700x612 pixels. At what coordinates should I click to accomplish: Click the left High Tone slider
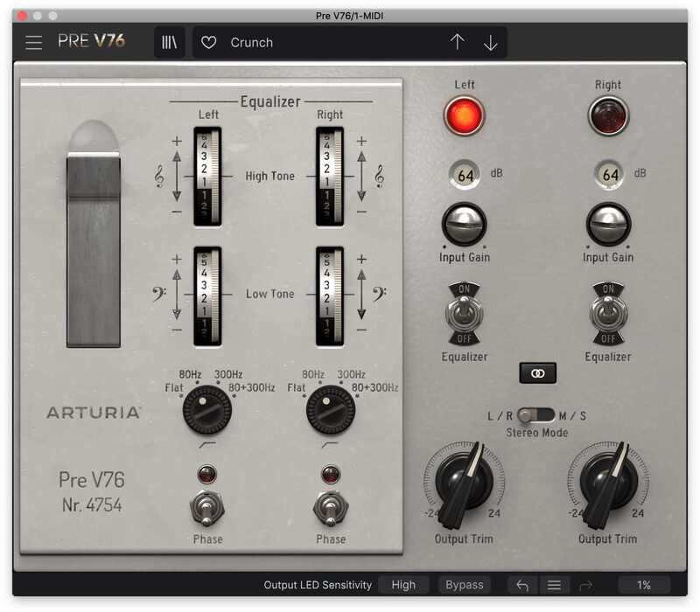click(x=207, y=176)
